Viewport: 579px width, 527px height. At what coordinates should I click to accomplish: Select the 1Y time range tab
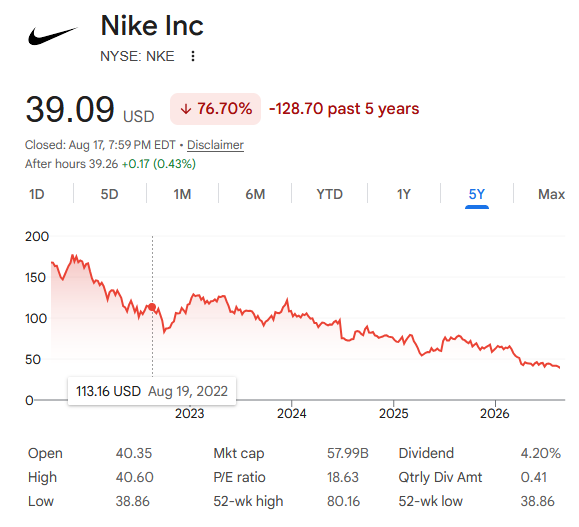(404, 194)
